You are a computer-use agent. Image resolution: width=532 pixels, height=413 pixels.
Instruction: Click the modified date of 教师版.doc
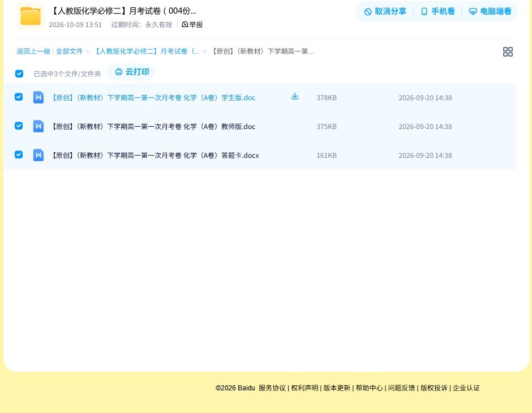pyautogui.click(x=425, y=127)
